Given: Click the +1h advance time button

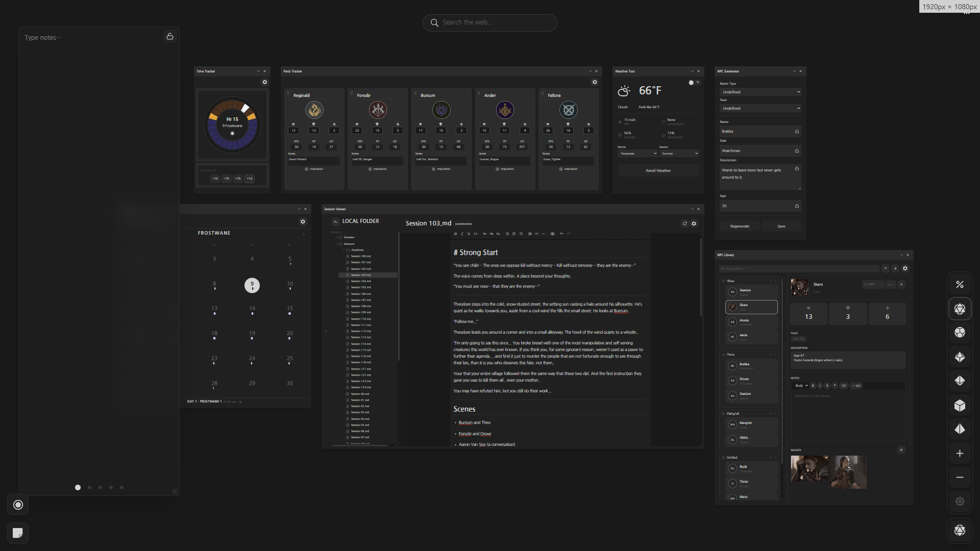Looking at the screenshot, I should 238,179.
